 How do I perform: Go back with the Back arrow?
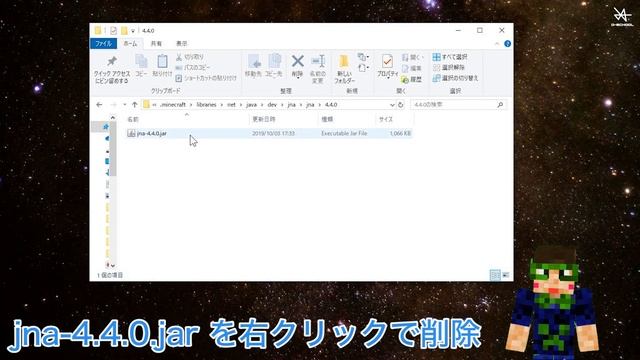point(99,105)
